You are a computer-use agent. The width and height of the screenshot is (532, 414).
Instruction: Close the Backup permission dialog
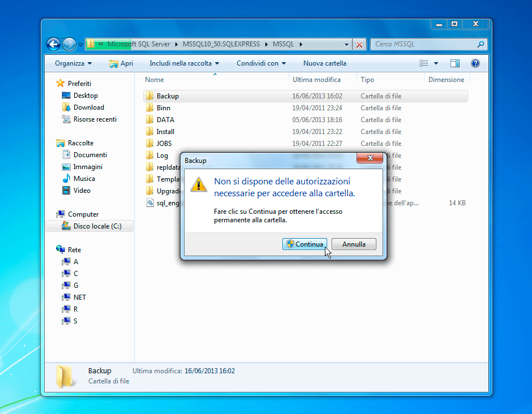point(370,158)
